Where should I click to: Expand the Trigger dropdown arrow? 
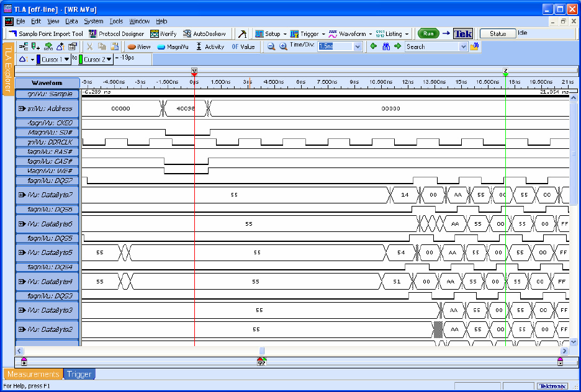[323, 34]
